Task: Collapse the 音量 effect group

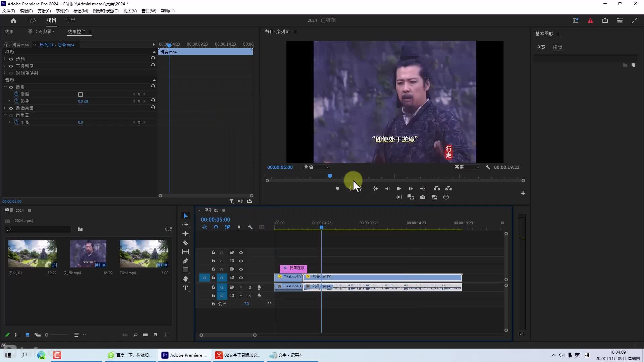Action: [x=5, y=87]
